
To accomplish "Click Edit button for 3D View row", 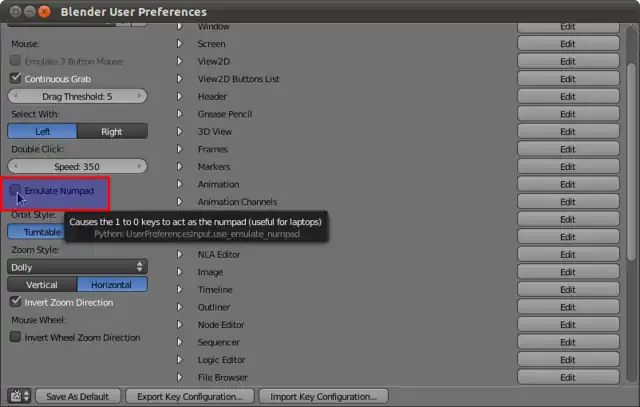I will (x=568, y=131).
